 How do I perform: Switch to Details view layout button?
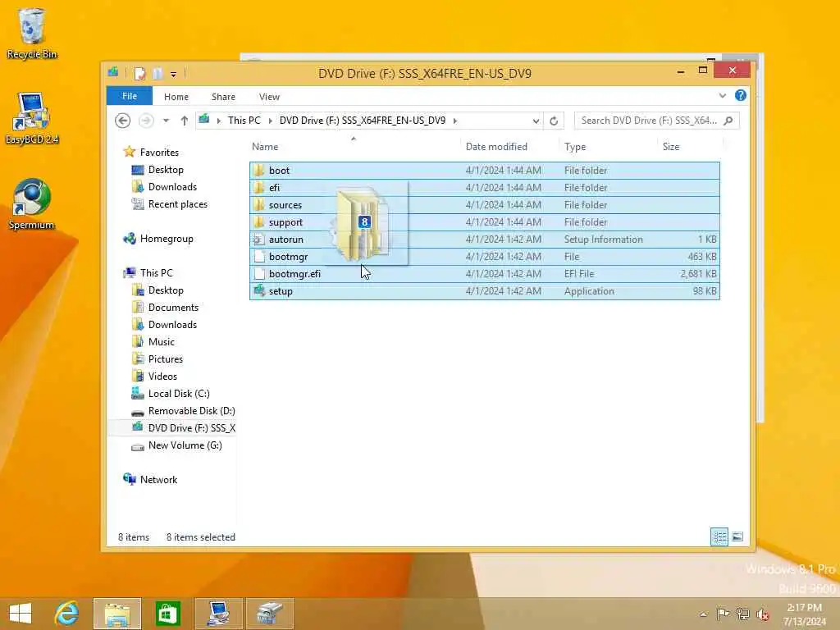click(719, 536)
